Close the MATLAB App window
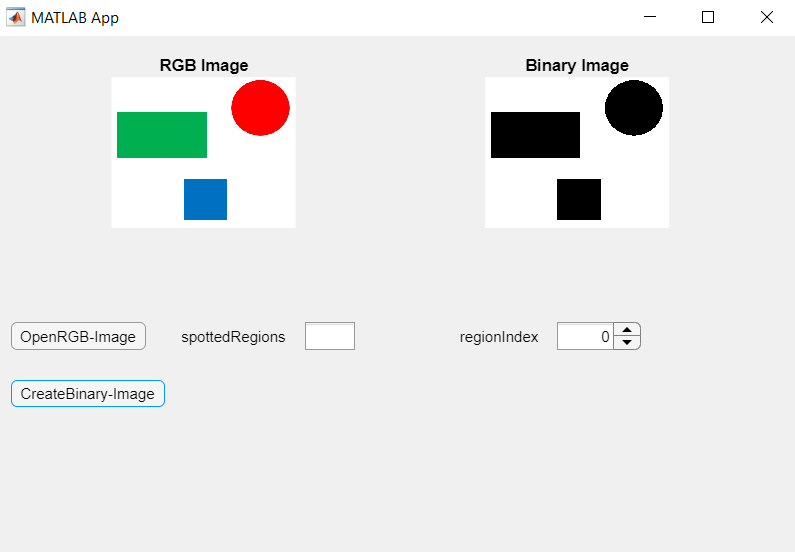Image resolution: width=795 pixels, height=552 pixels. [x=767, y=17]
